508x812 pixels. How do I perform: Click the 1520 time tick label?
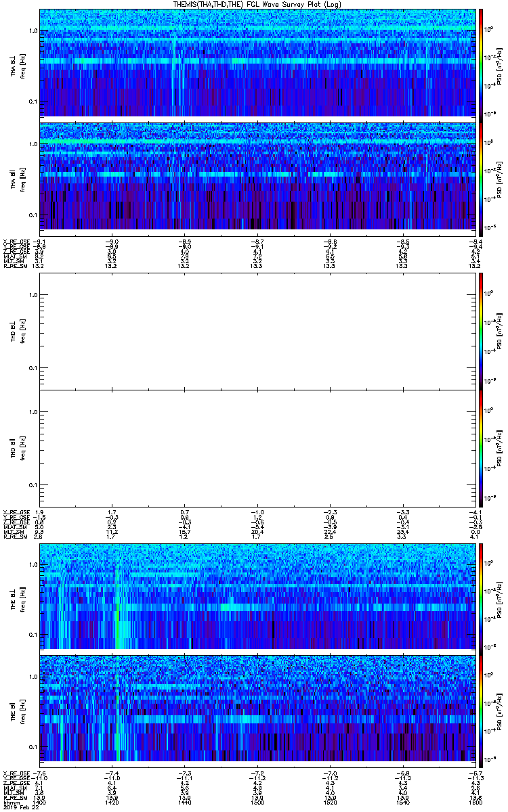330,803
